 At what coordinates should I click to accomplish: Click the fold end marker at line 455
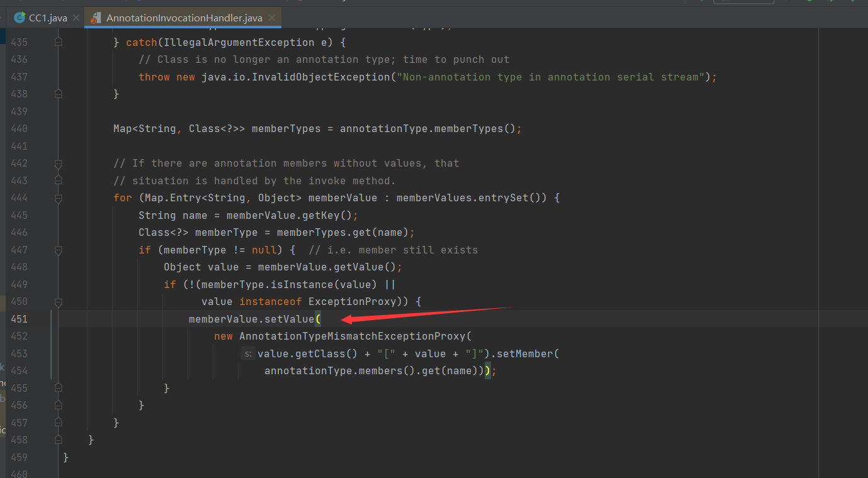click(59, 388)
